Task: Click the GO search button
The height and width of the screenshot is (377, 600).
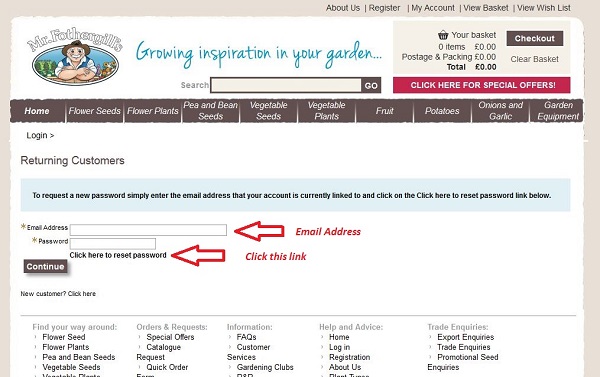Action: tap(371, 85)
